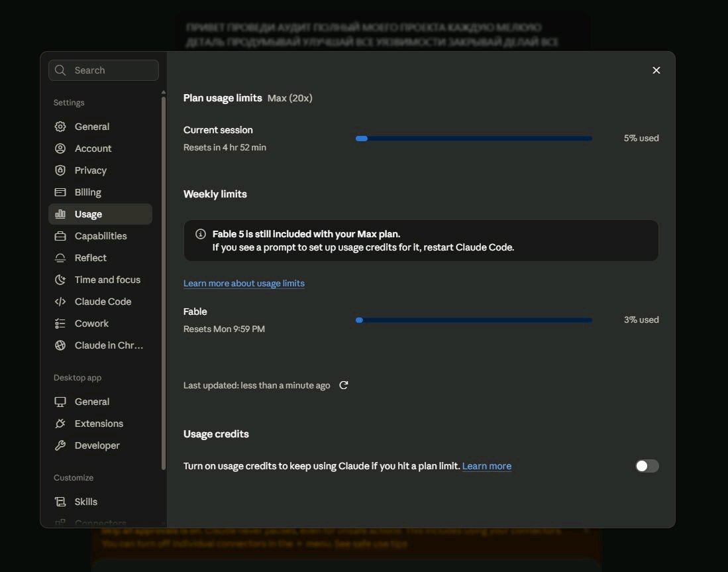The image size is (728, 572).
Task: Click the Developer wrench icon
Action: click(60, 445)
